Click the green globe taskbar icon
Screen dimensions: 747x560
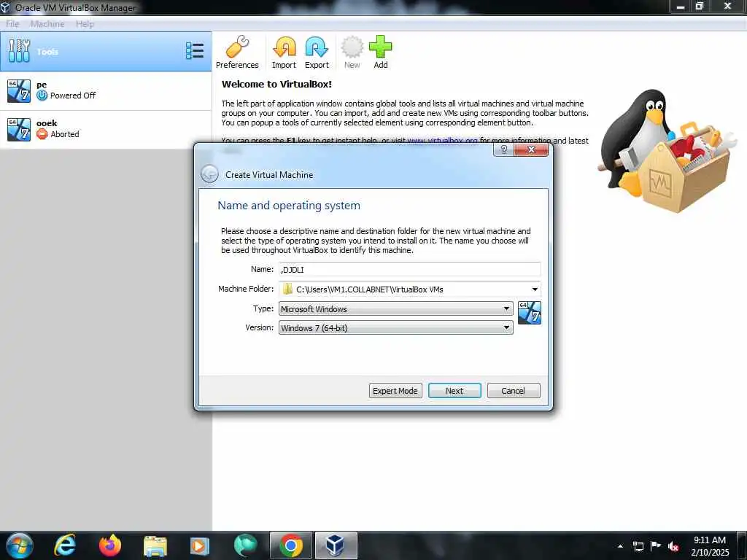[245, 545]
